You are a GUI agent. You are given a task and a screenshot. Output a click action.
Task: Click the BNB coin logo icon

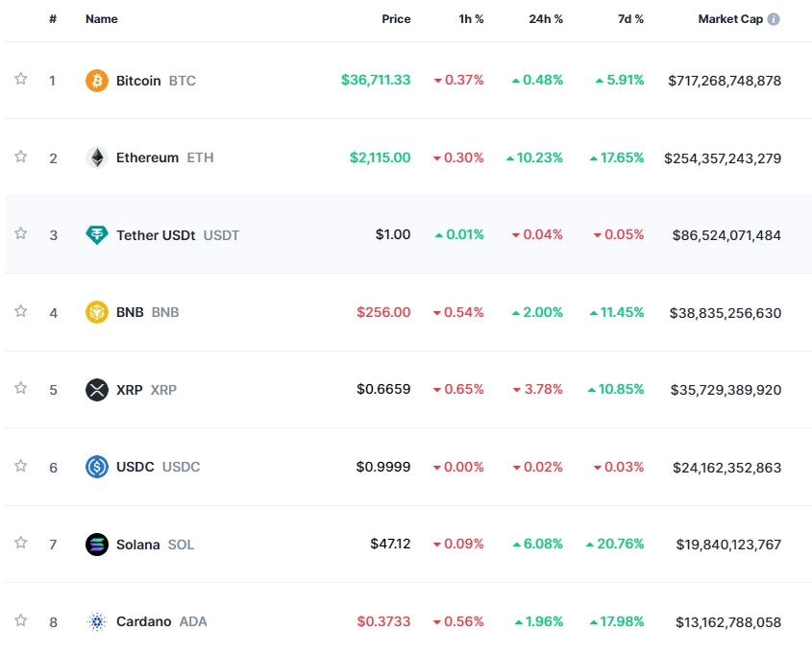97,312
